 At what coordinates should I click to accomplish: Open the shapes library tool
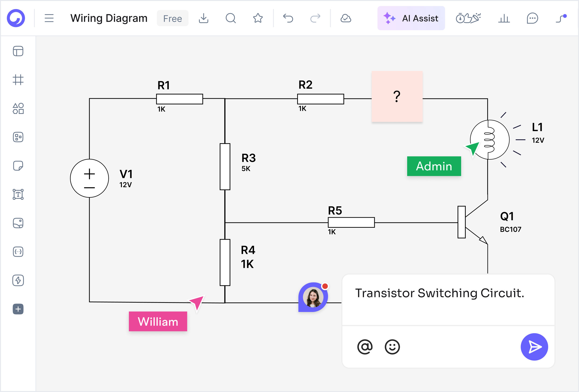tap(18, 108)
